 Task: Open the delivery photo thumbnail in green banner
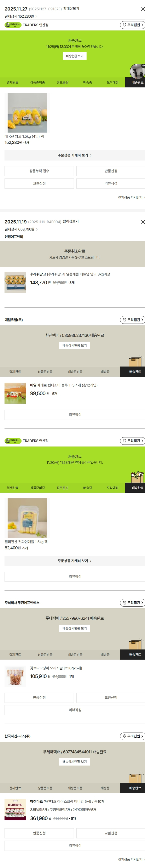tap(138, 71)
